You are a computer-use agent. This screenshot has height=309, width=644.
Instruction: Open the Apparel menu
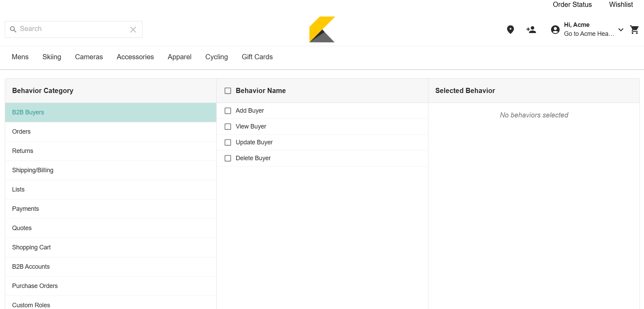(x=179, y=57)
